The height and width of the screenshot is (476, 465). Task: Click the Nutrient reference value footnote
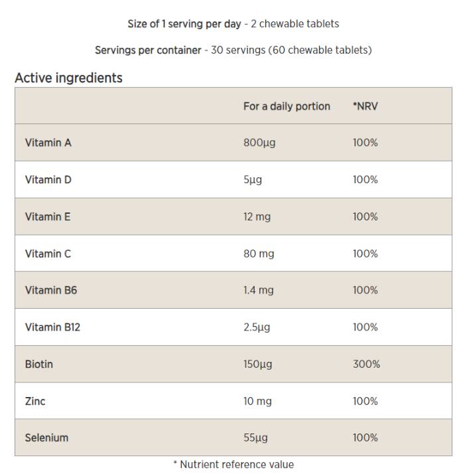point(233,465)
